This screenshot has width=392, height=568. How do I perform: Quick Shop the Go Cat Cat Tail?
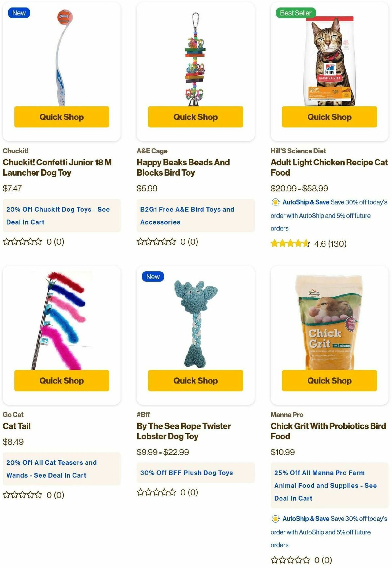(x=62, y=380)
